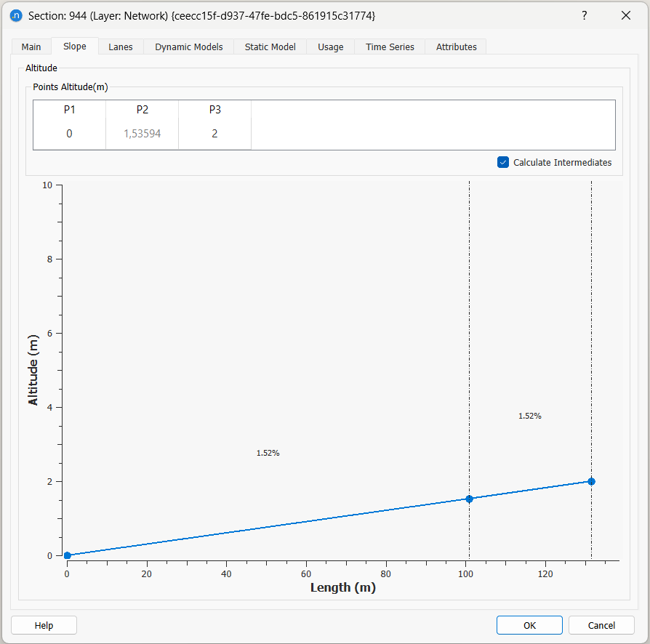Select the Slope tab

(x=75, y=47)
